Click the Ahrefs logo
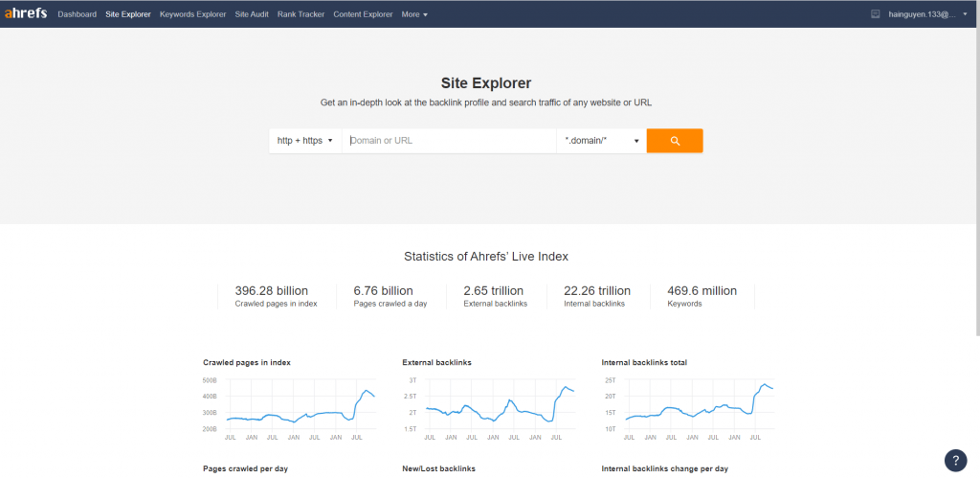This screenshot has height=478, width=980. [x=26, y=13]
